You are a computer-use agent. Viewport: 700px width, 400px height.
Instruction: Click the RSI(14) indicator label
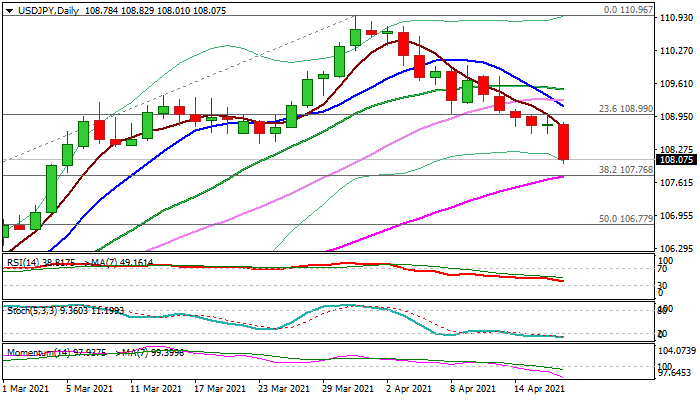[27, 262]
